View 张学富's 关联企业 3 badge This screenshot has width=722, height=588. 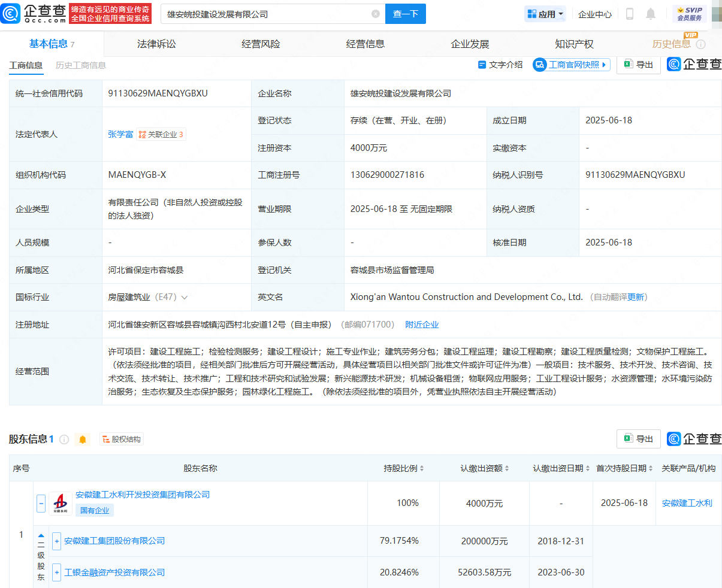[161, 135]
